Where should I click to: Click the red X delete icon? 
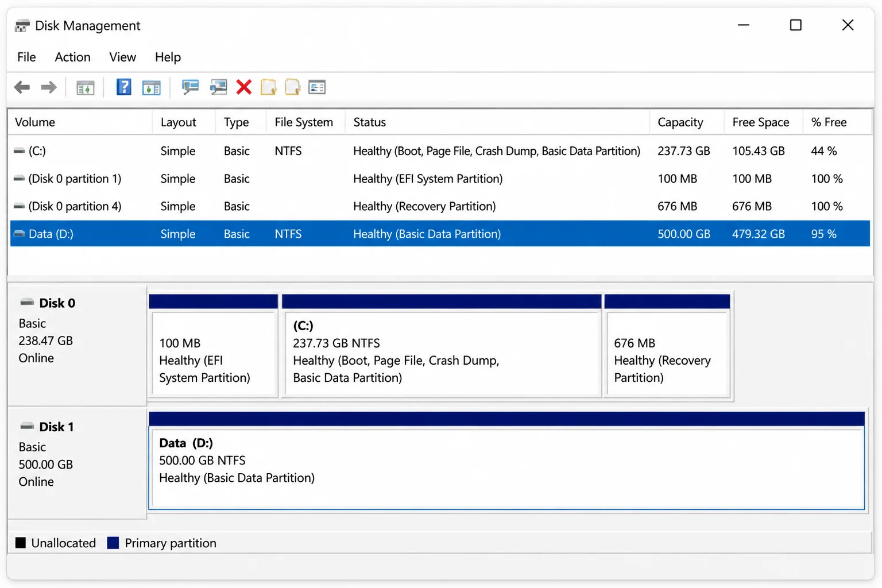[244, 87]
